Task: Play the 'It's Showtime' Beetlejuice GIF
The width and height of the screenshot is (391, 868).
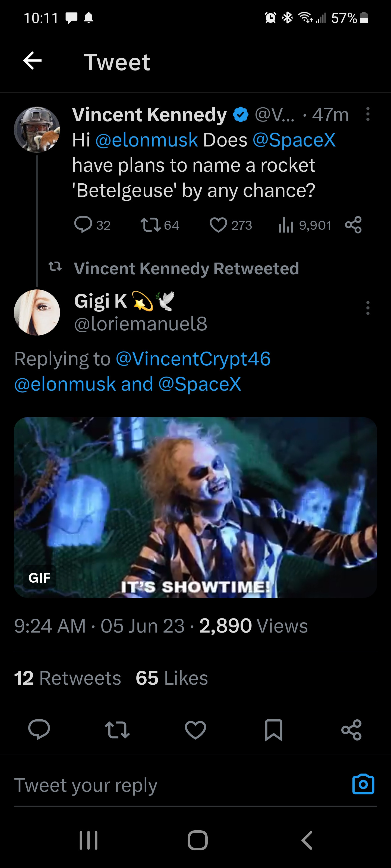Action: (x=195, y=508)
